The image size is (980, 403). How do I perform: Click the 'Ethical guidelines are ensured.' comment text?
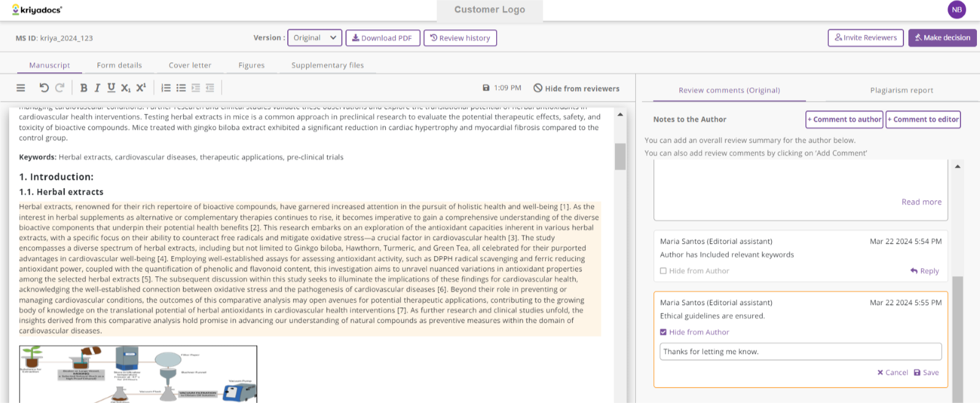pyautogui.click(x=712, y=316)
